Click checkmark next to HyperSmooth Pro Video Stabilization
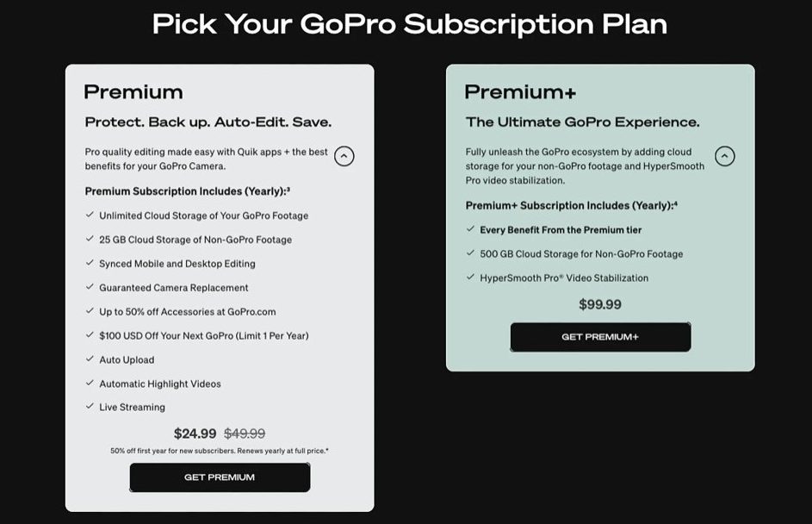 pos(470,278)
